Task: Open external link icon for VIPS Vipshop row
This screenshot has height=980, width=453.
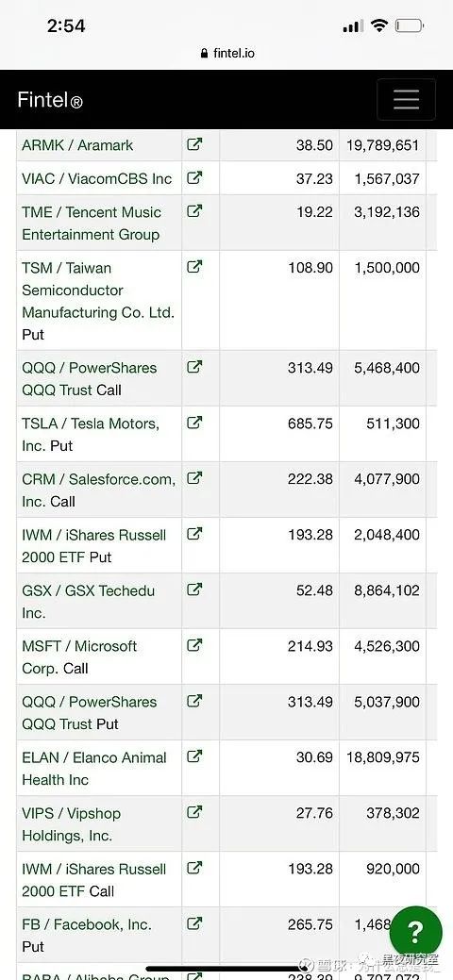Action: tap(194, 812)
